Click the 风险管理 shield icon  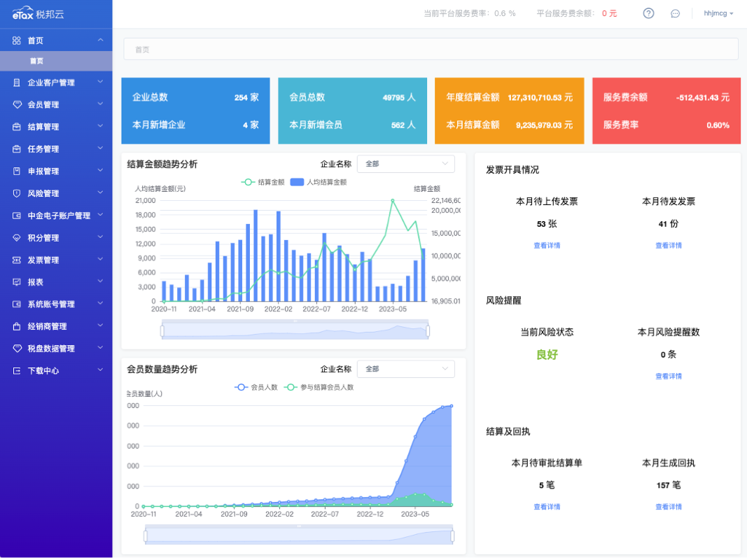(x=17, y=193)
